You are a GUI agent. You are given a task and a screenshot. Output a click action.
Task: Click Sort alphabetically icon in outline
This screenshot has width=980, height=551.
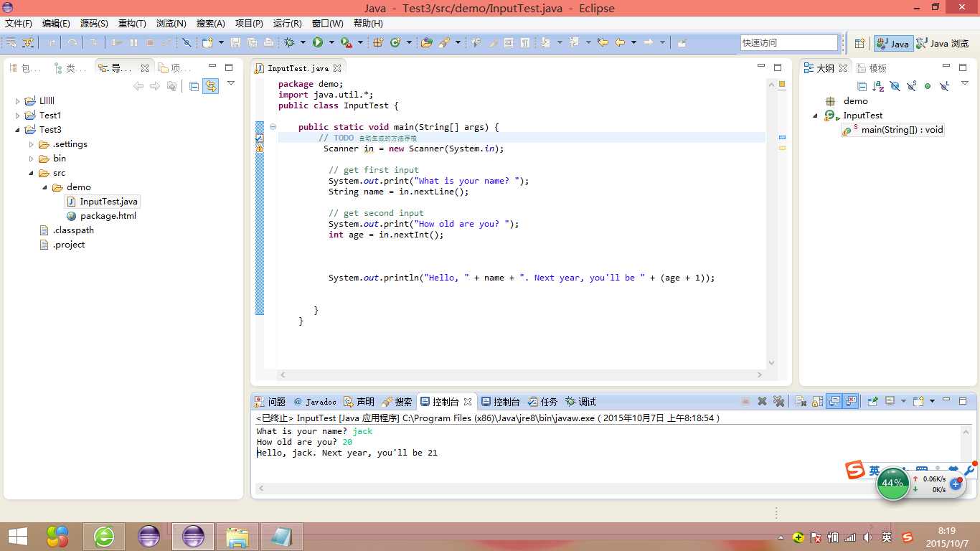(878, 86)
